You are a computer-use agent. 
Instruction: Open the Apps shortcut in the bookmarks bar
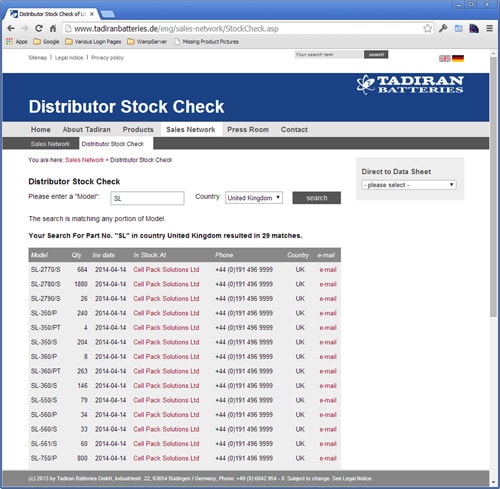[17, 42]
